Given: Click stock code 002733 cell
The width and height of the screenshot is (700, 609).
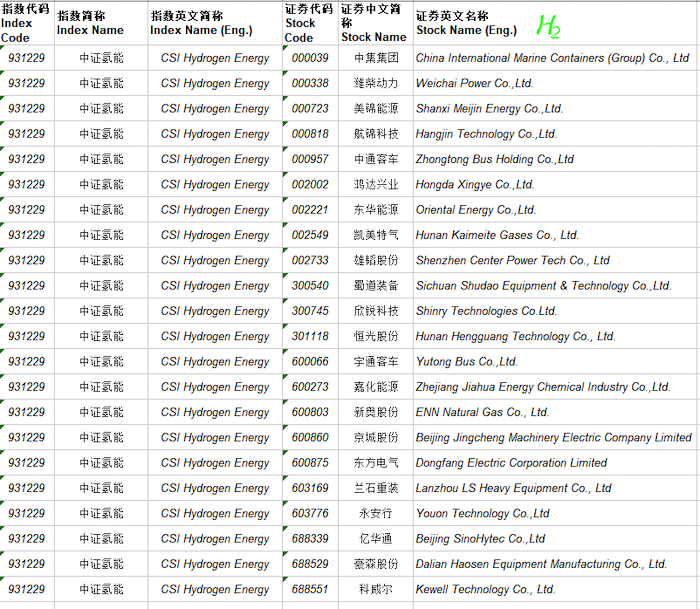Looking at the screenshot, I should [310, 260].
